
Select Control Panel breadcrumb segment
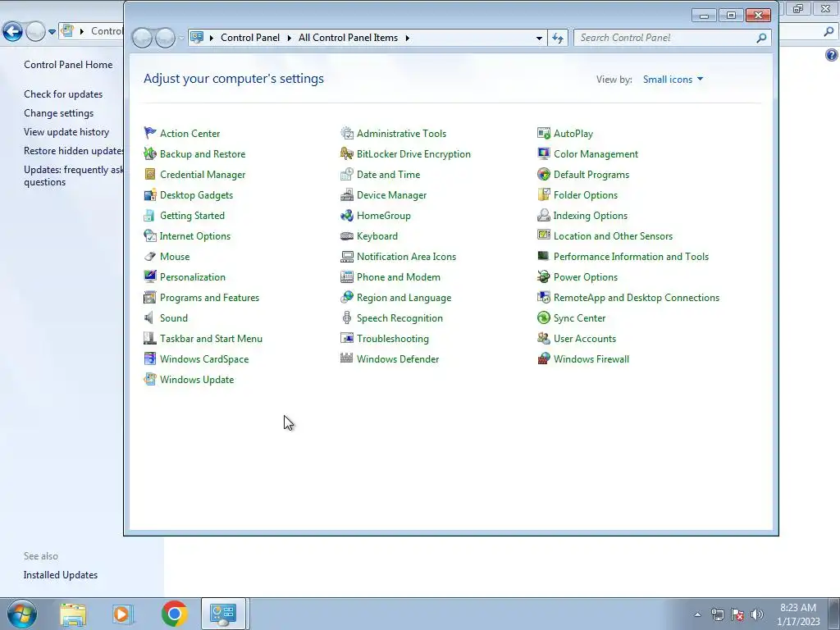[x=250, y=38]
